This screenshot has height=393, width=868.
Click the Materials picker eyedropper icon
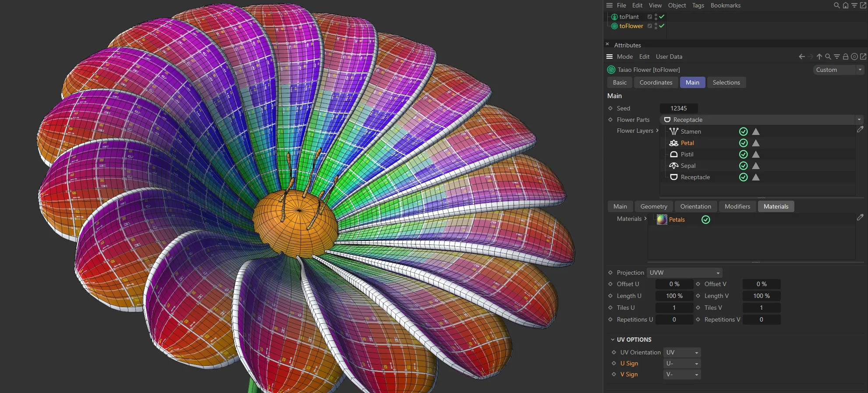click(860, 217)
